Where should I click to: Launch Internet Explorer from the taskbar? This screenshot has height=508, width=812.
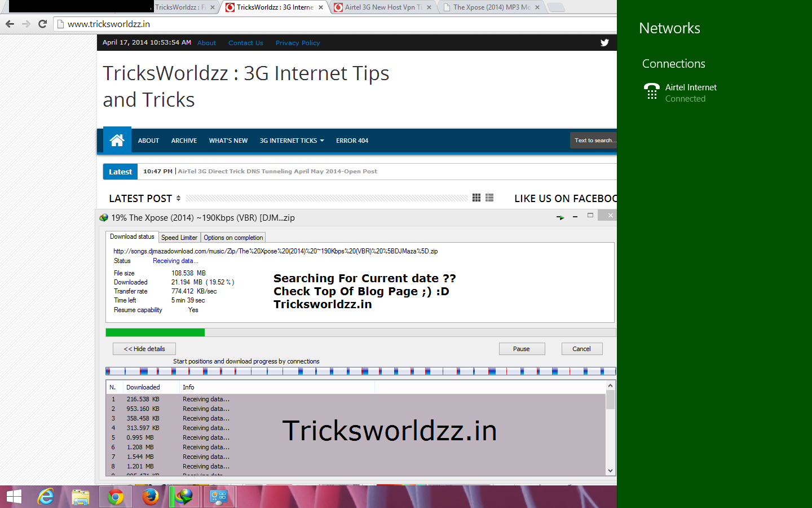46,497
